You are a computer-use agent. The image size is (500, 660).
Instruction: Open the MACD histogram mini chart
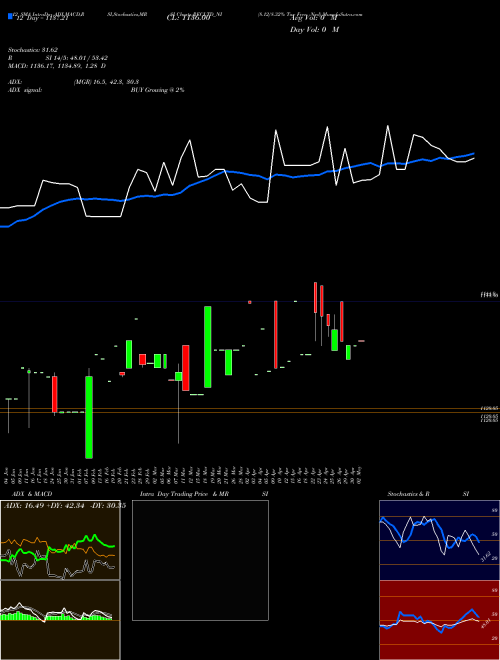click(60, 620)
